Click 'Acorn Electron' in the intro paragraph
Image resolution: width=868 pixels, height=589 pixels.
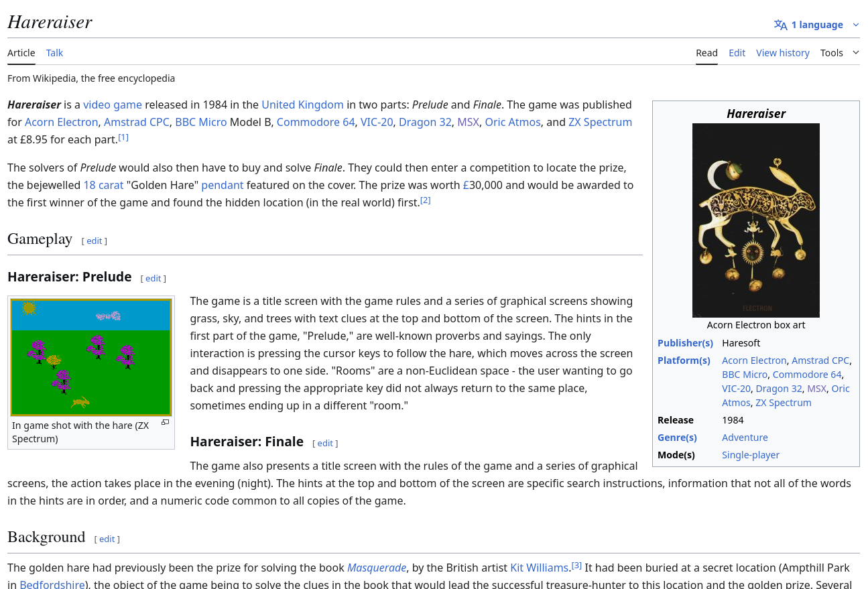pyautogui.click(x=62, y=122)
